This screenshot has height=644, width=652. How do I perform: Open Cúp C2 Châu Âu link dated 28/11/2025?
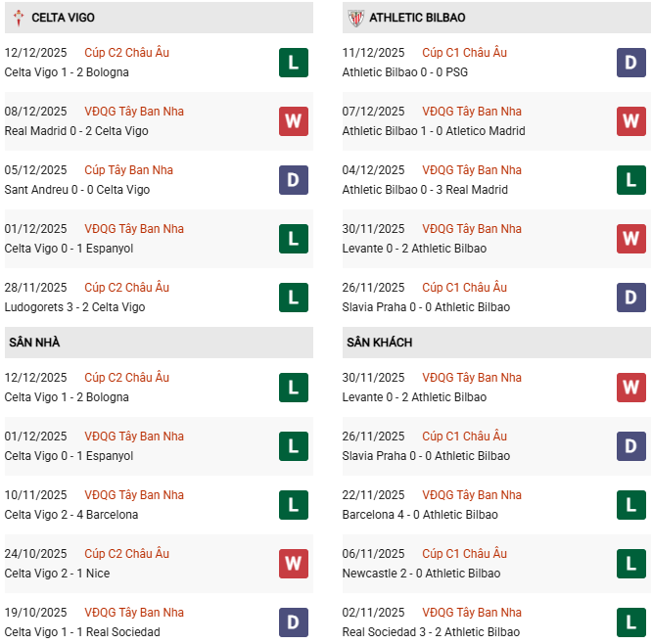click(126, 288)
